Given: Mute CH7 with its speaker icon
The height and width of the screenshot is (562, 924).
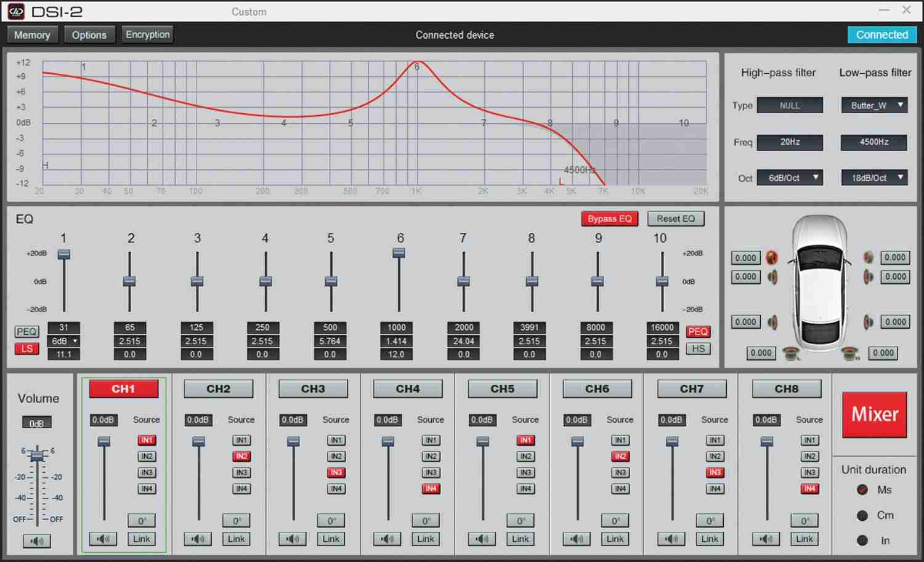Looking at the screenshot, I should [x=671, y=539].
